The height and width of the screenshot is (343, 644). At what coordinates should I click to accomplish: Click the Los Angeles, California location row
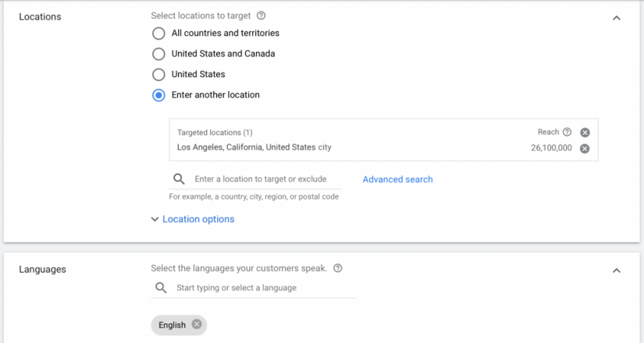[254, 147]
